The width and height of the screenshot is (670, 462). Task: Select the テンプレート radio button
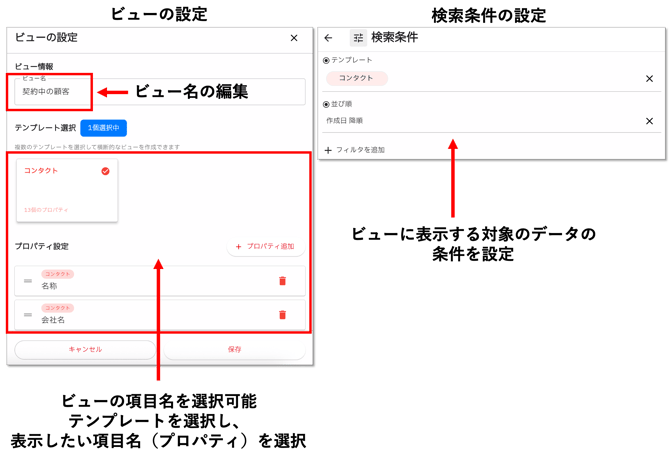coord(326,61)
